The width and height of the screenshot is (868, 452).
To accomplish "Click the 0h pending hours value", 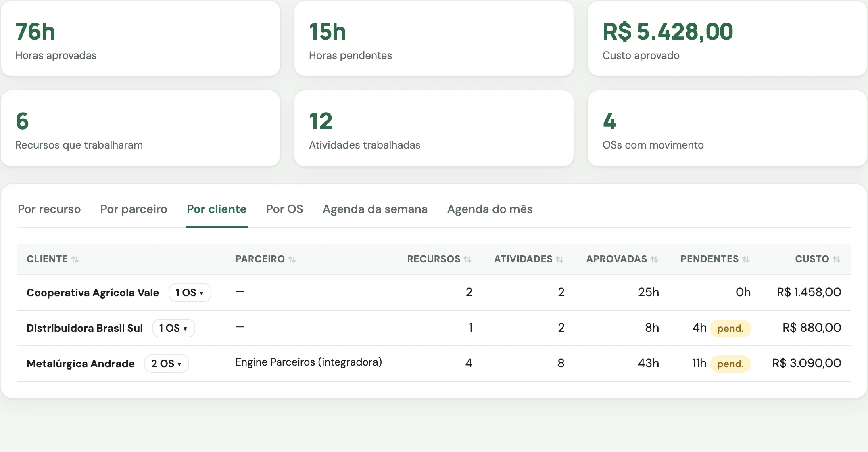I will tap(743, 292).
